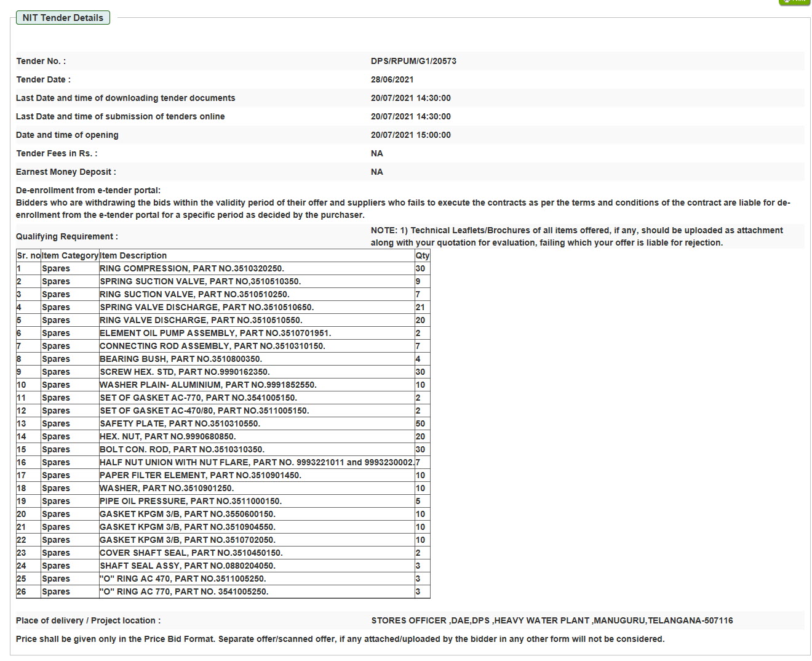Viewport: 812px width, 661px height.
Task: Select PIPE OIL PRESSURE description cell
Action: 257,501
